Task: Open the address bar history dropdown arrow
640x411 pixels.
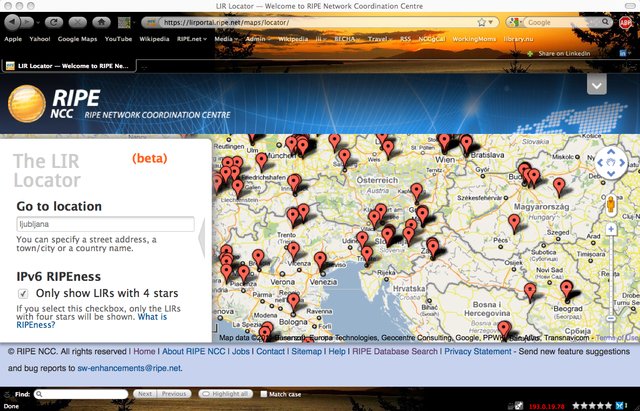Action: (x=491, y=22)
